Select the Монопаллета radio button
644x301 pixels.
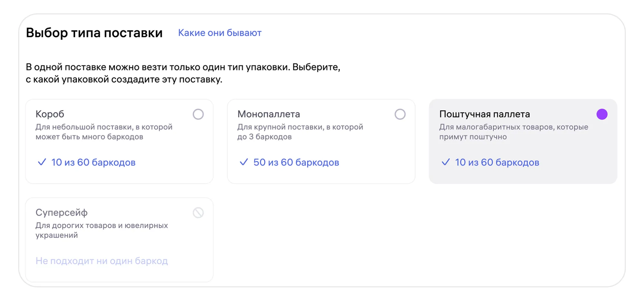coord(400,114)
